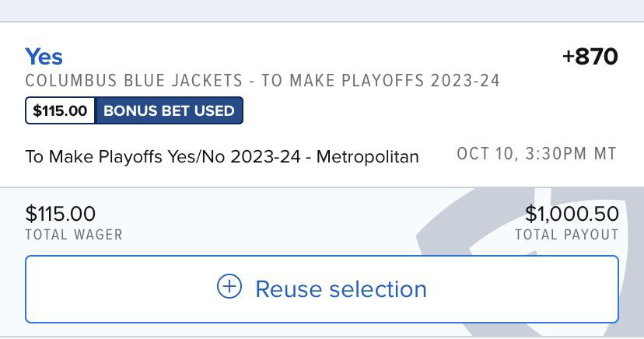Click the plus circle icon

[229, 288]
